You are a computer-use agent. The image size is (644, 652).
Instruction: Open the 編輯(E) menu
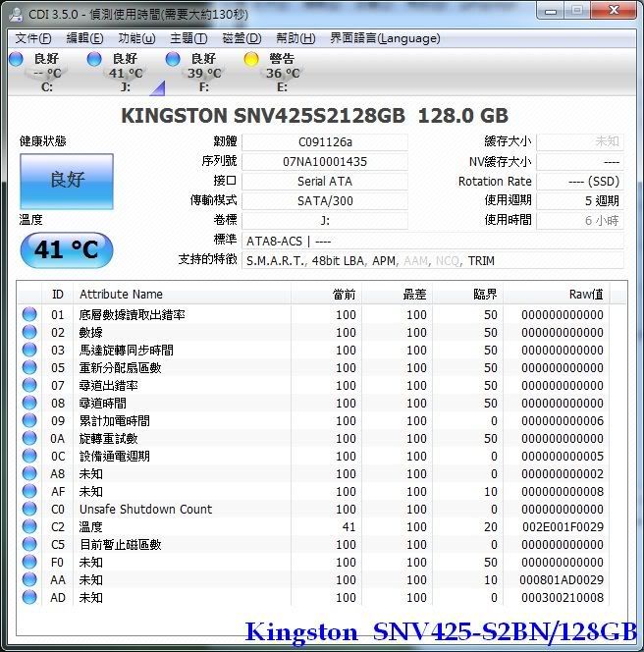click(x=84, y=38)
